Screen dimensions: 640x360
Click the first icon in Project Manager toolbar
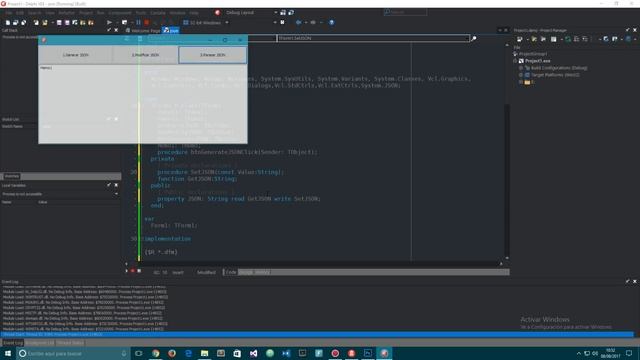click(x=520, y=39)
